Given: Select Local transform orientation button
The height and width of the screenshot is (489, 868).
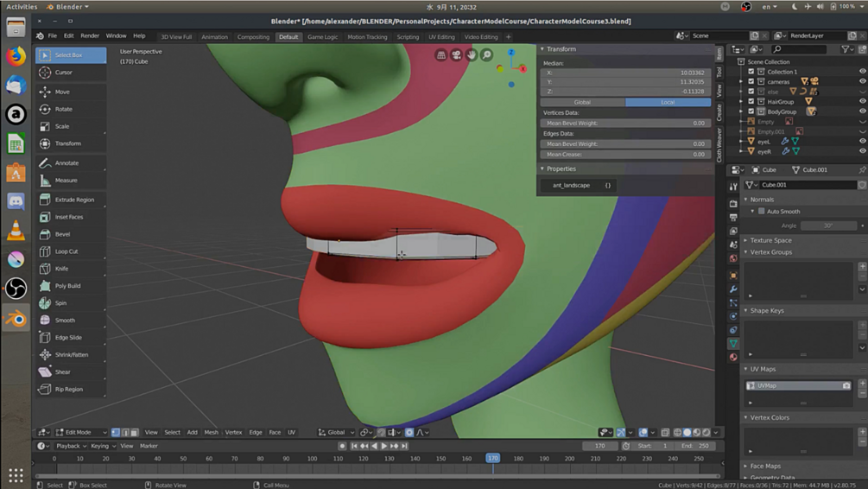Looking at the screenshot, I should point(668,102).
